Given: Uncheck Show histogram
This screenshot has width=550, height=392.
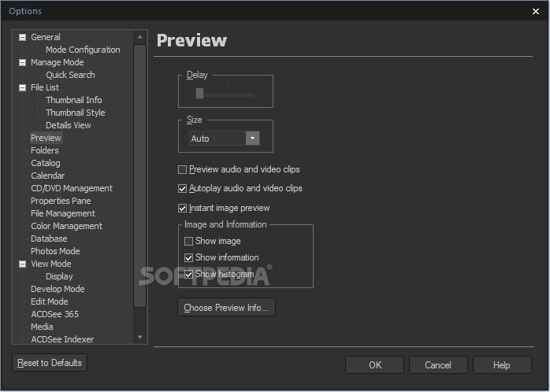Looking at the screenshot, I should point(188,274).
